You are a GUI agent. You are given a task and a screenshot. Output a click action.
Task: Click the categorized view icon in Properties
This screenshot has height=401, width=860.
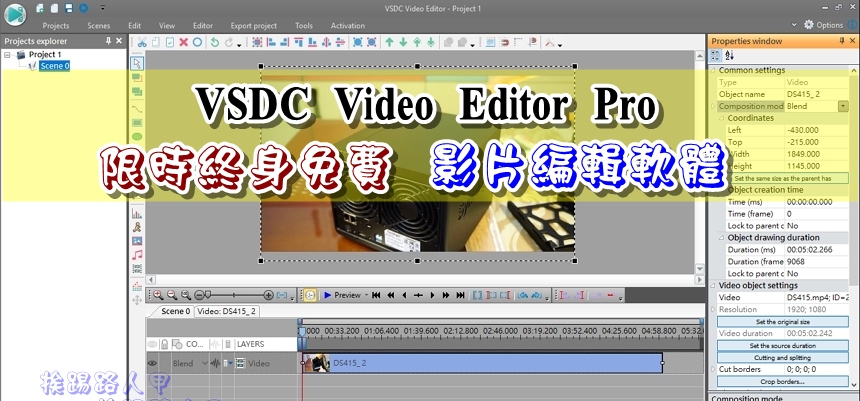tap(716, 55)
